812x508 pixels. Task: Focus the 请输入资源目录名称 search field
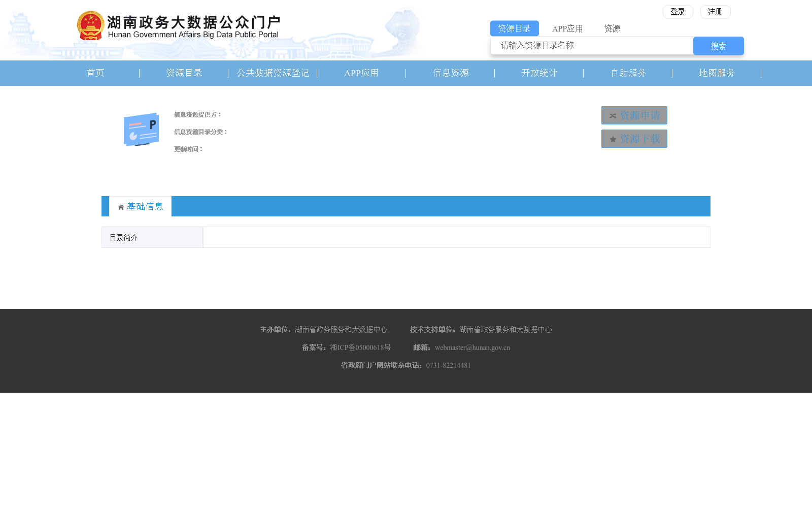[592, 46]
